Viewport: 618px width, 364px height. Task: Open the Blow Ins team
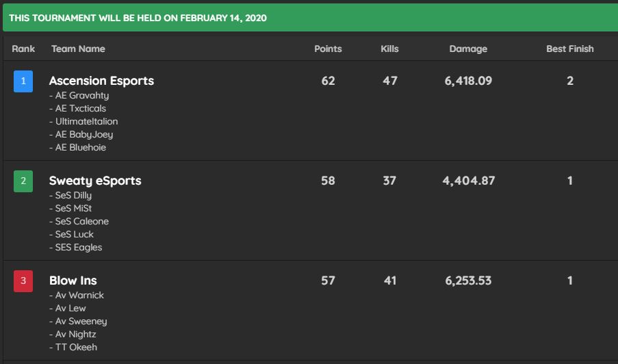(73, 281)
